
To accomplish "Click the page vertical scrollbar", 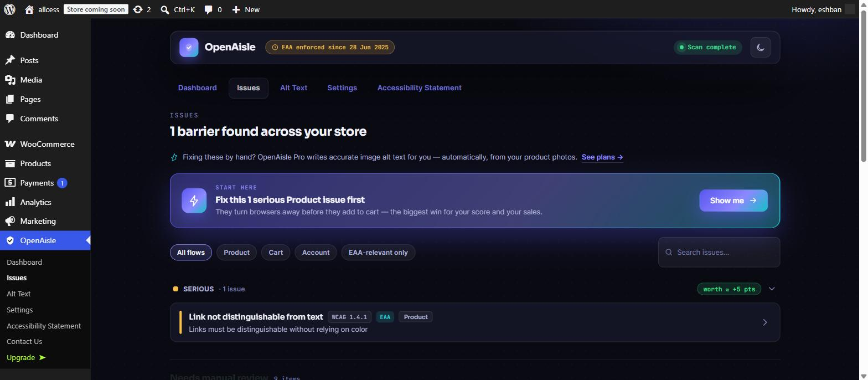I will click(863, 86).
